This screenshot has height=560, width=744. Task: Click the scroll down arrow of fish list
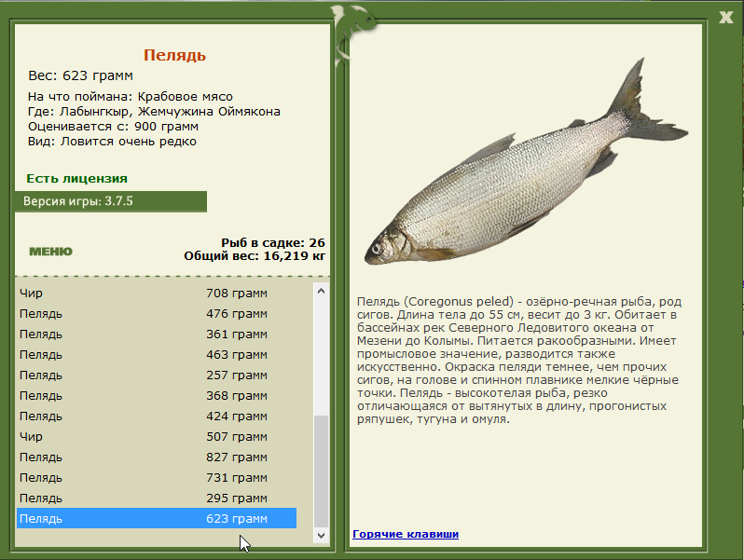pyautogui.click(x=322, y=536)
